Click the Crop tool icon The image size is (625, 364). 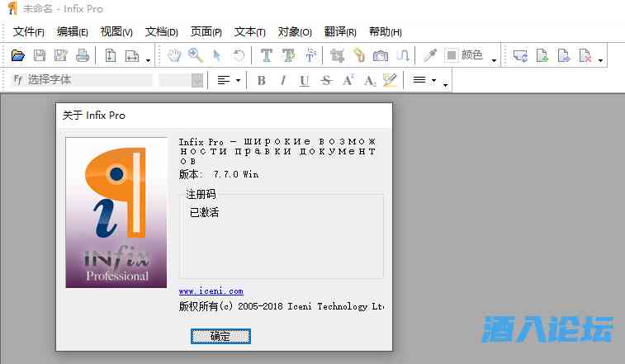337,55
